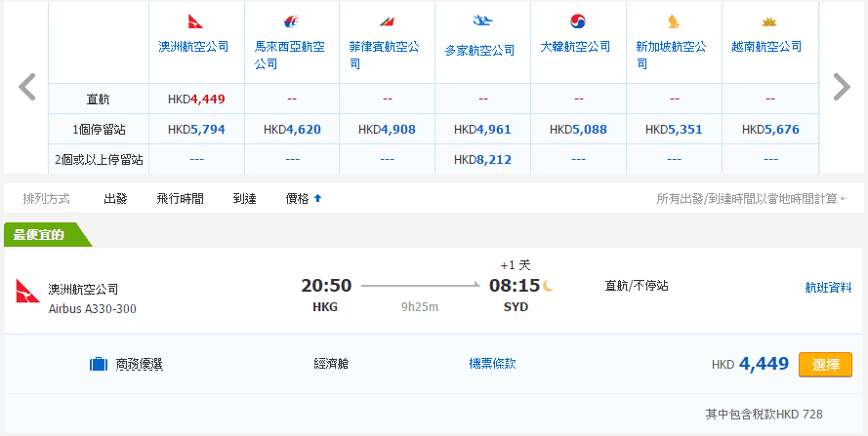Sort results by 價格
This screenshot has width=868, height=436.
coord(302,199)
